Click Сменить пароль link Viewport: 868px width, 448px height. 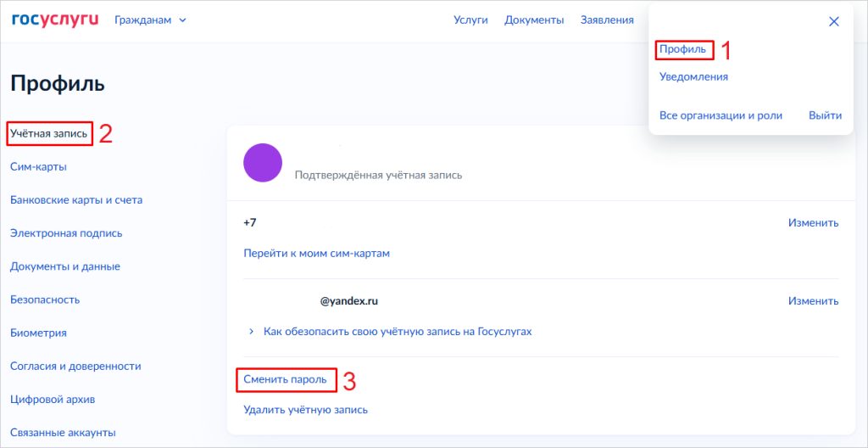[x=285, y=380]
